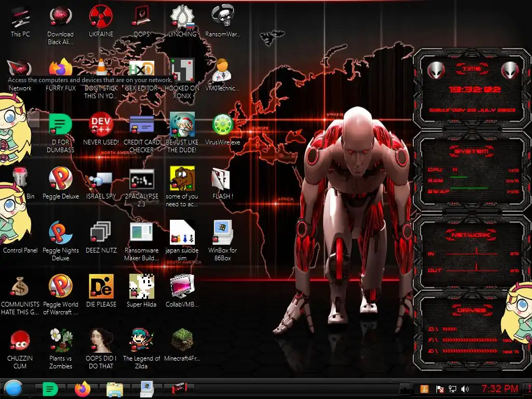This screenshot has height=399, width=532.
Task: Select the Peggle Nights Deluxe icon
Action: click(60, 241)
